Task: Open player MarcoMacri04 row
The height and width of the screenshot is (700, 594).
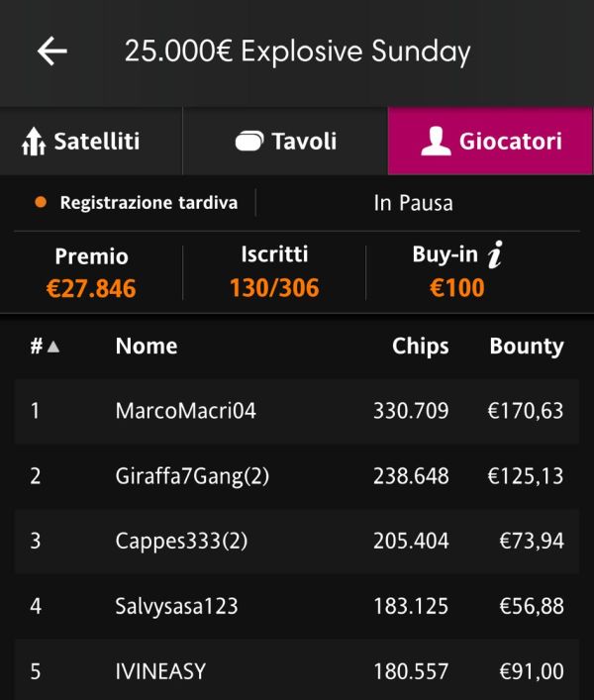Action: pyautogui.click(x=297, y=411)
